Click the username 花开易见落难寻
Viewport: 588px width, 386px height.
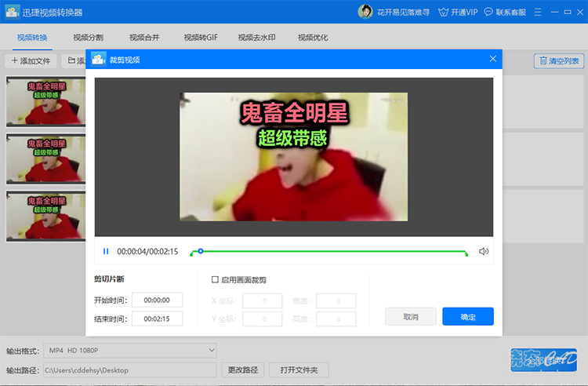(x=403, y=13)
